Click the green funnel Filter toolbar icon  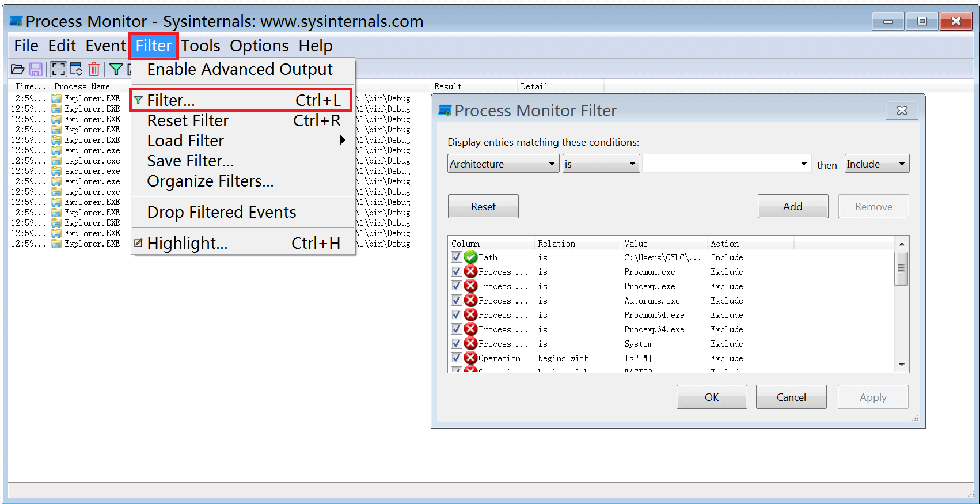click(116, 70)
